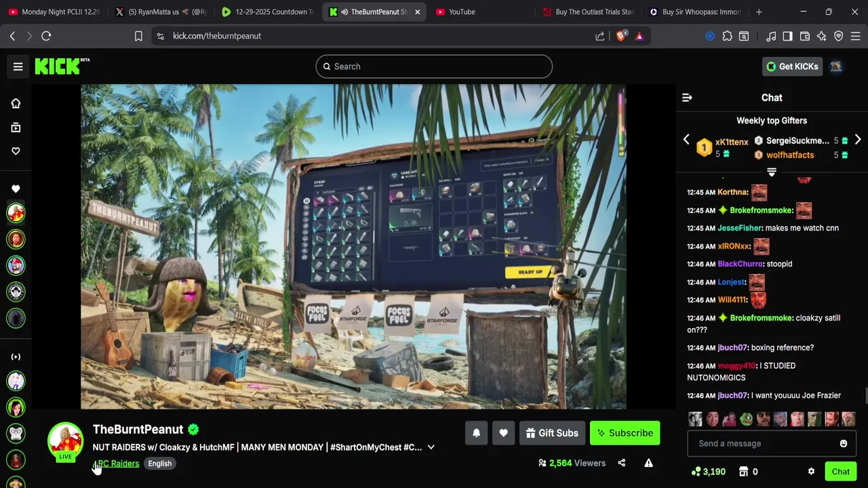Click the Subscribe button

pyautogui.click(x=625, y=433)
